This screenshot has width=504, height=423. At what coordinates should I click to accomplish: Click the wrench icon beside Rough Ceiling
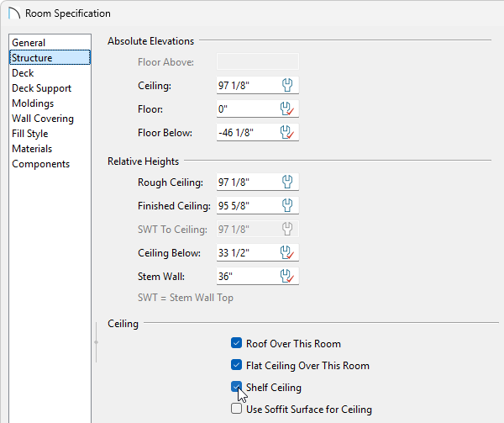point(287,182)
